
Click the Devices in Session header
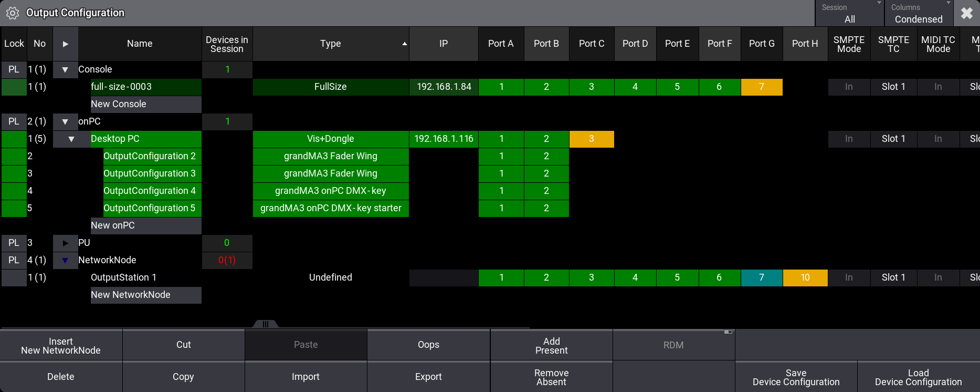227,44
